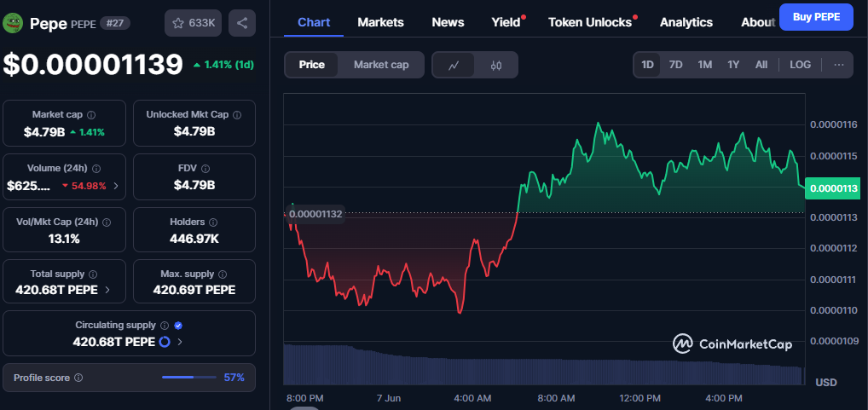Image resolution: width=868 pixels, height=410 pixels.
Task: Click the current price label 0.0000113 on axis
Action: (832, 188)
